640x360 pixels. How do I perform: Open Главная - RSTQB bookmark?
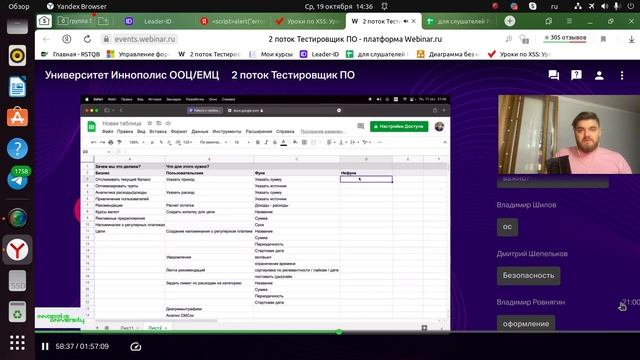[x=70, y=54]
